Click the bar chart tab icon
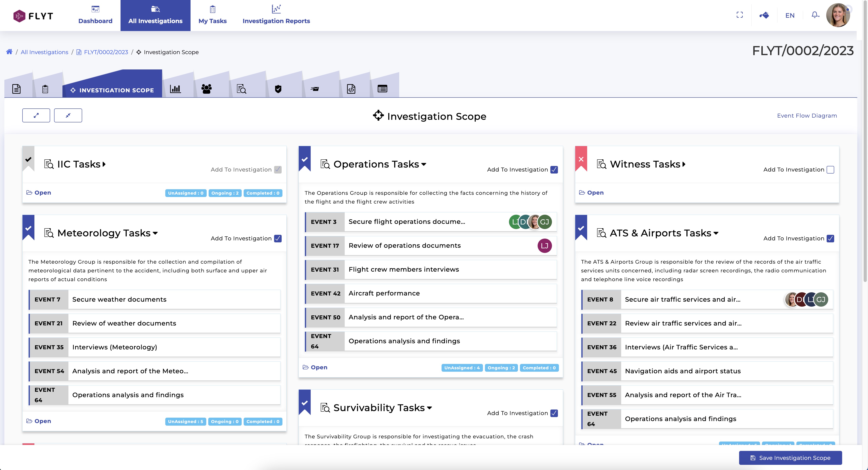Screen dimensions: 868x470 [x=175, y=89]
